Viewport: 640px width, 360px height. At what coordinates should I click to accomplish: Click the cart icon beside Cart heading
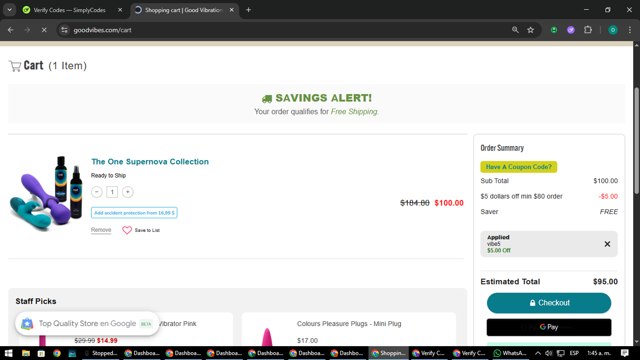[15, 66]
